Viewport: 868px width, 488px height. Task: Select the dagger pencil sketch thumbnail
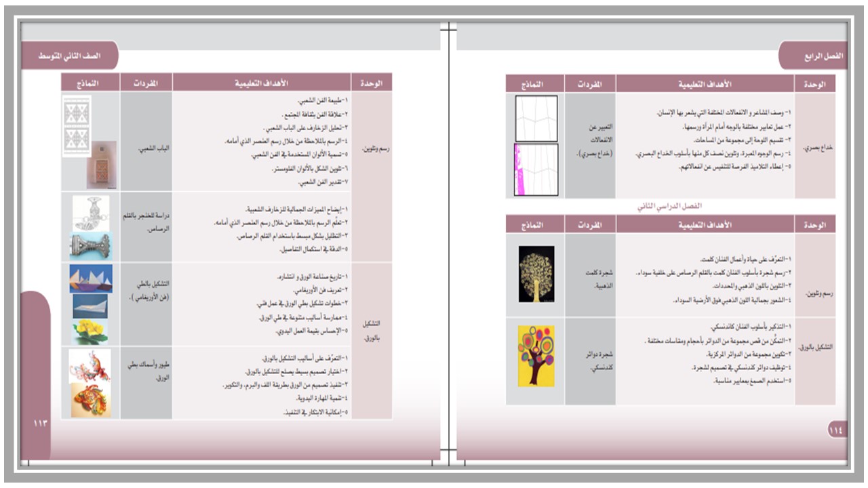tap(90, 213)
